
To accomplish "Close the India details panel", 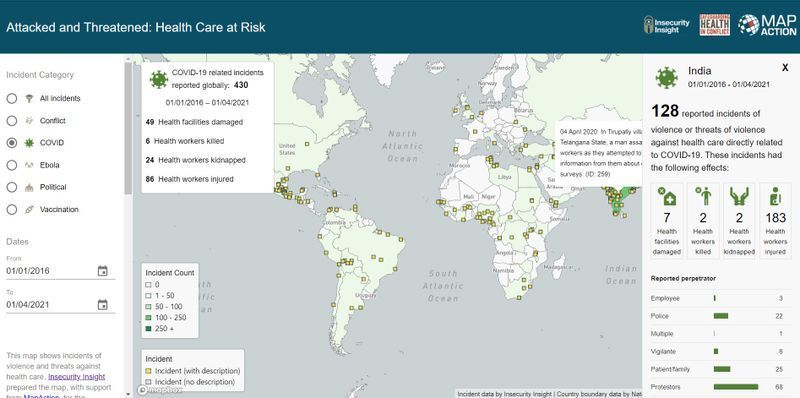I will (x=785, y=68).
